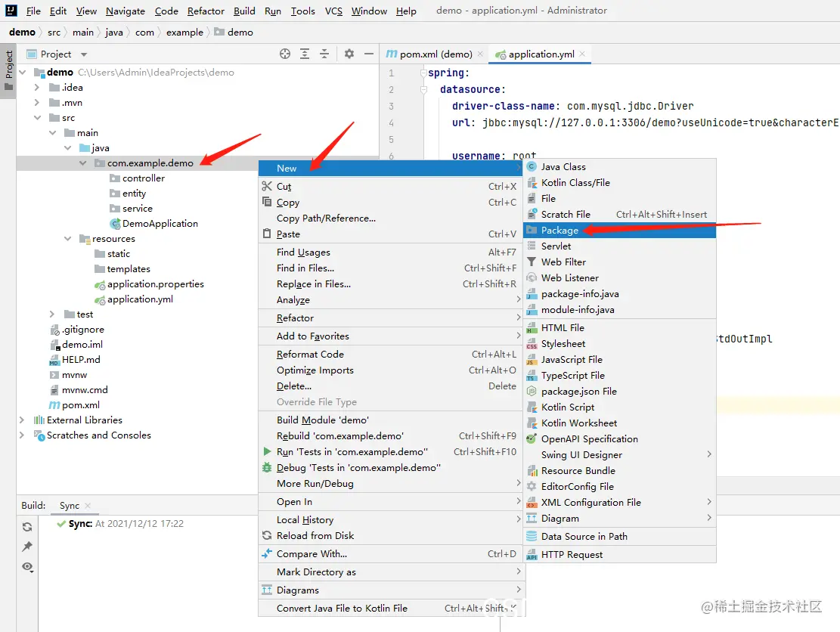Click the example breadcrumb segment

tap(184, 33)
